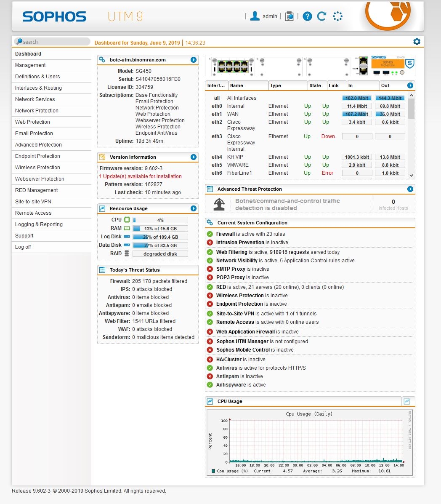The width and height of the screenshot is (441, 504).
Task: Click the help question mark icon
Action: point(308,16)
